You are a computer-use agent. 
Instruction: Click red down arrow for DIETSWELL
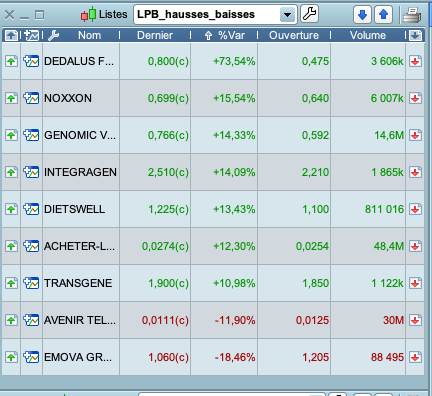pyautogui.click(x=415, y=209)
